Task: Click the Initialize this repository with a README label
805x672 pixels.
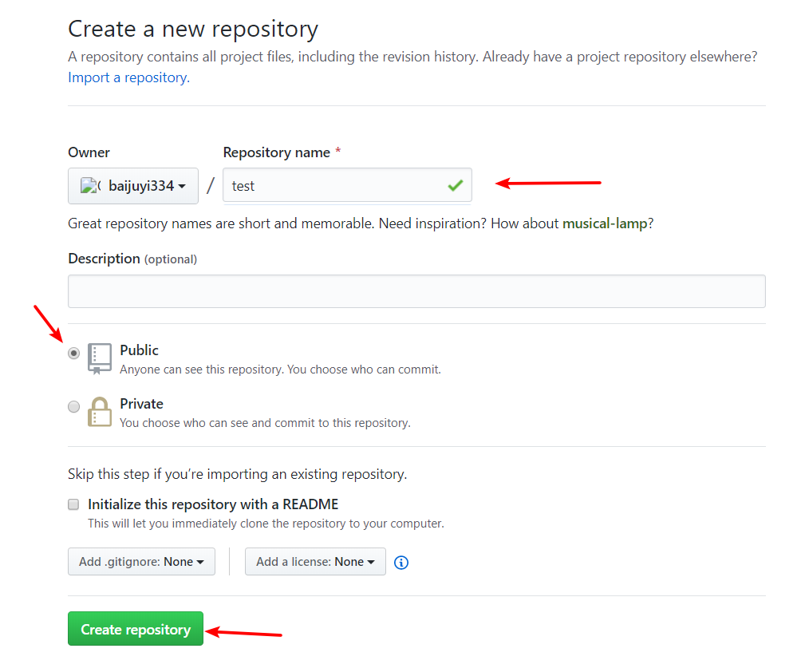Action: click(213, 504)
